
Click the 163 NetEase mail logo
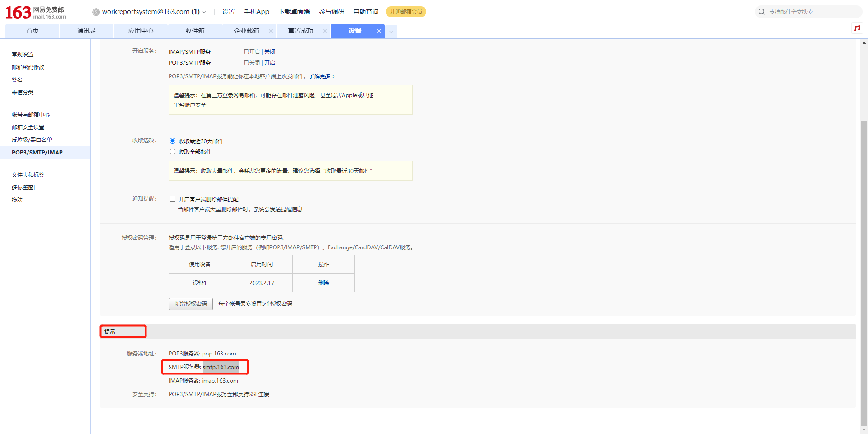36,12
